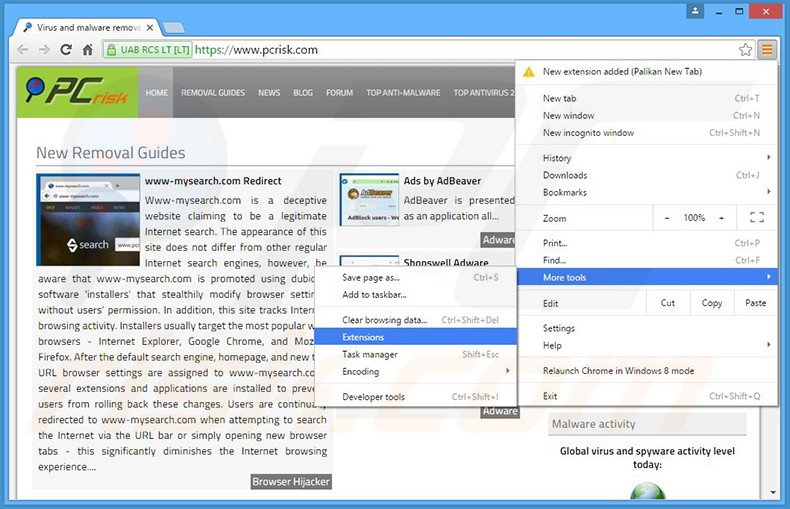Expand the Help submenu

(646, 345)
